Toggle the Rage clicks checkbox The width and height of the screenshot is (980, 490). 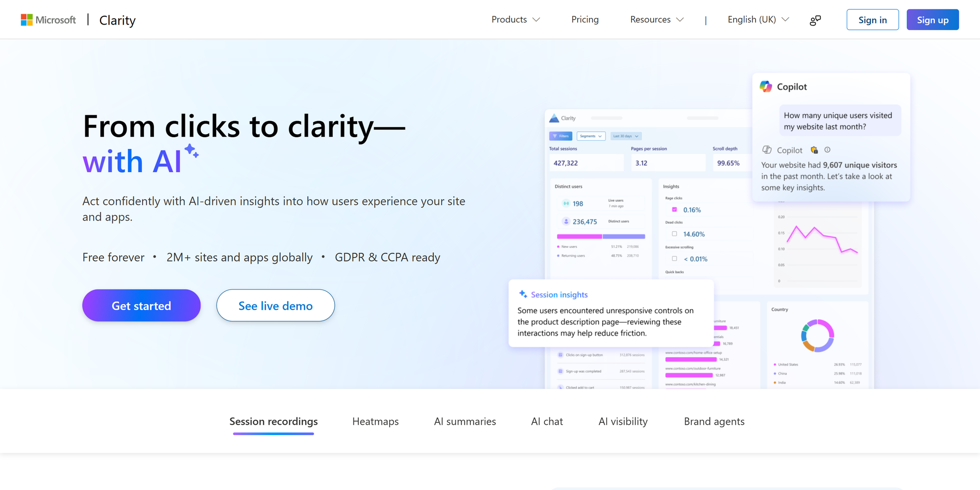(x=674, y=209)
